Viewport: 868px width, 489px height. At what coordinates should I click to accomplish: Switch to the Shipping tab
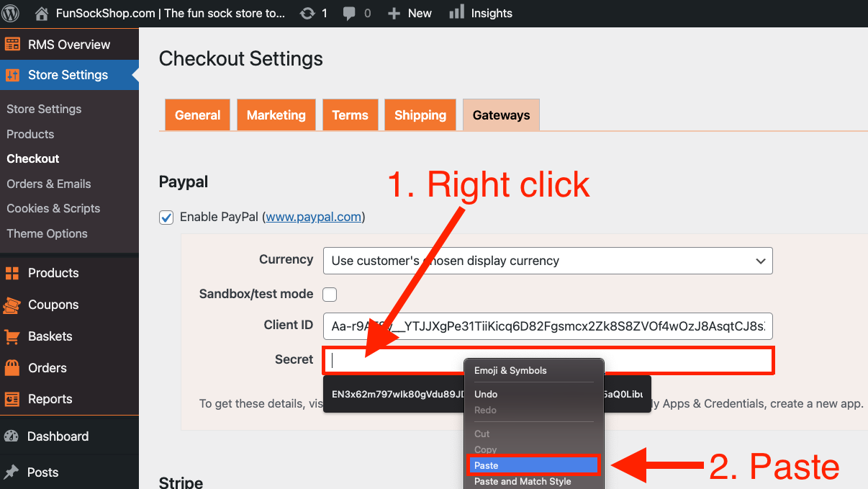pos(420,115)
